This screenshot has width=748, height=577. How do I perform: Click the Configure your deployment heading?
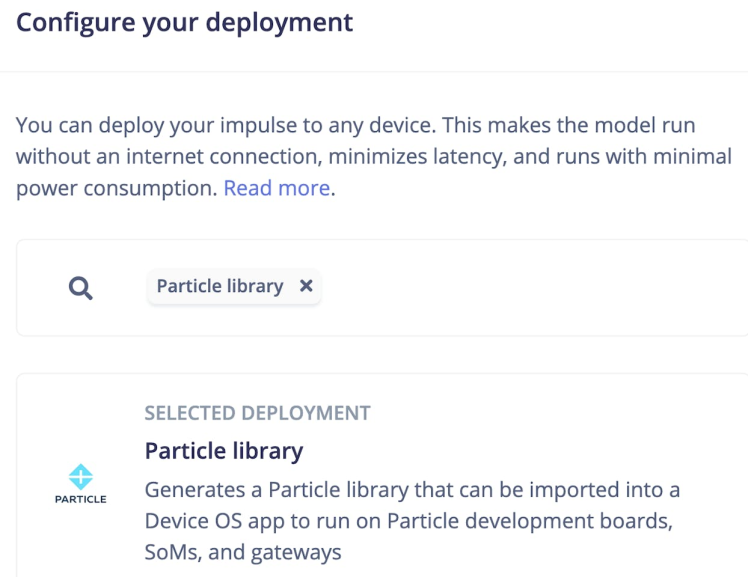(185, 22)
